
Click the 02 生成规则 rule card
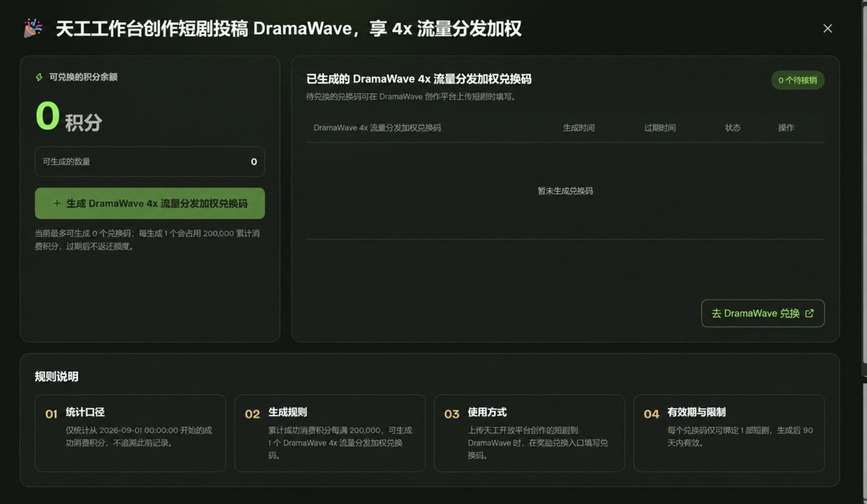[330, 433]
